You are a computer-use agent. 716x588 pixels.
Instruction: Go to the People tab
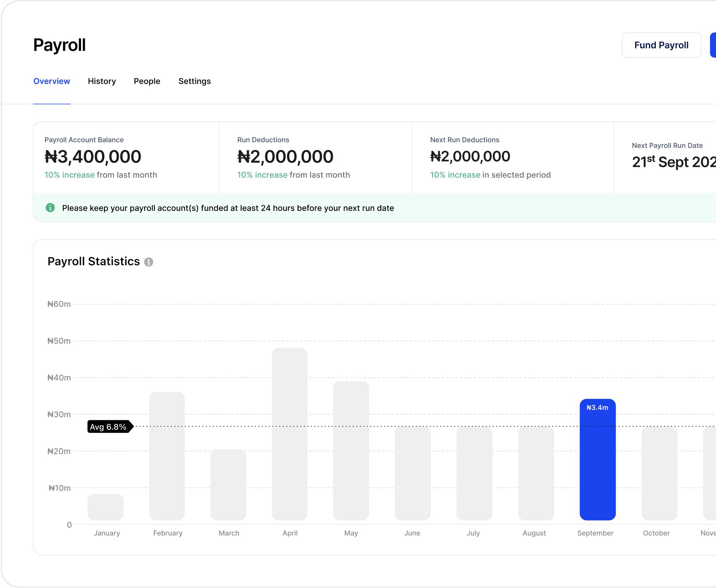(x=147, y=81)
